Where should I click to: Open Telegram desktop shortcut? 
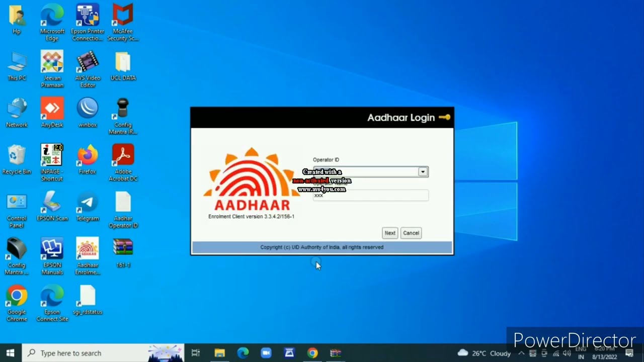tap(88, 206)
